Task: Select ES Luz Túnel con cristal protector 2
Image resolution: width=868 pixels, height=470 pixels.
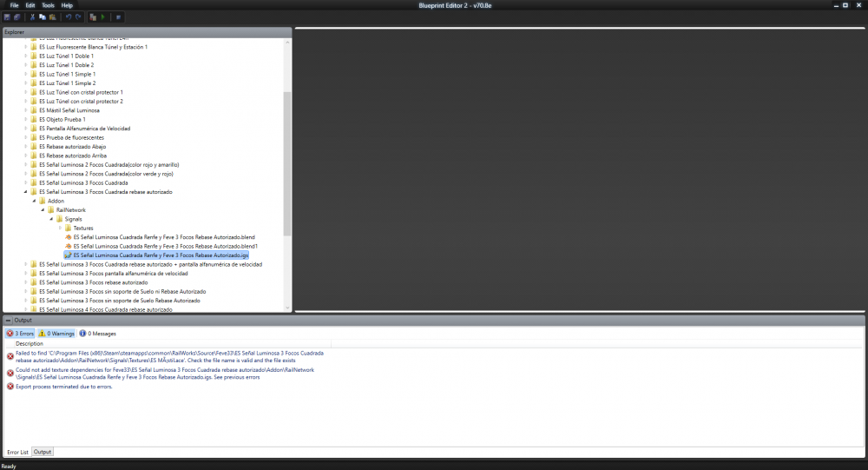Action: coord(81,102)
